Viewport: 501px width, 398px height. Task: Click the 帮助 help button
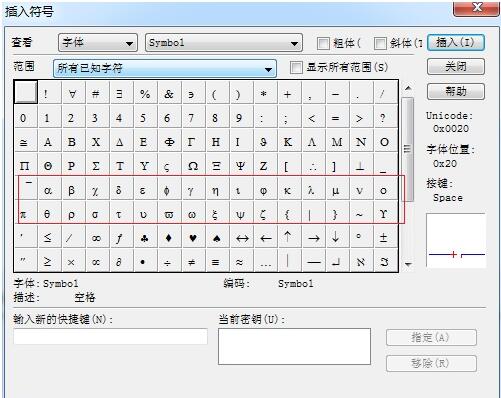point(456,91)
